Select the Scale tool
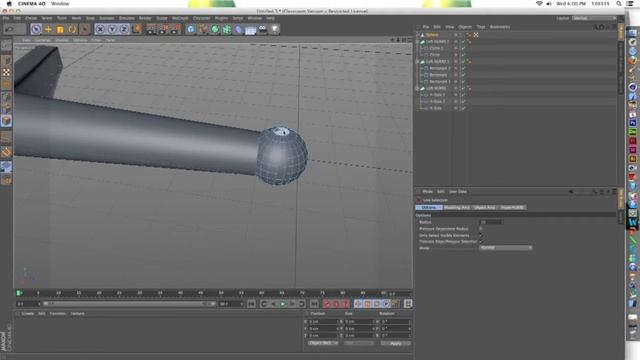The width and height of the screenshot is (640, 360). point(60,29)
